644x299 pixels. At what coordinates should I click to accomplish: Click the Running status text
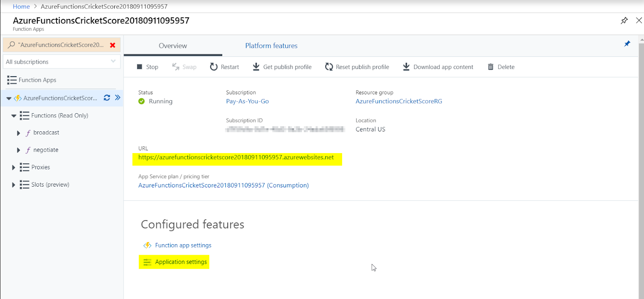(161, 101)
